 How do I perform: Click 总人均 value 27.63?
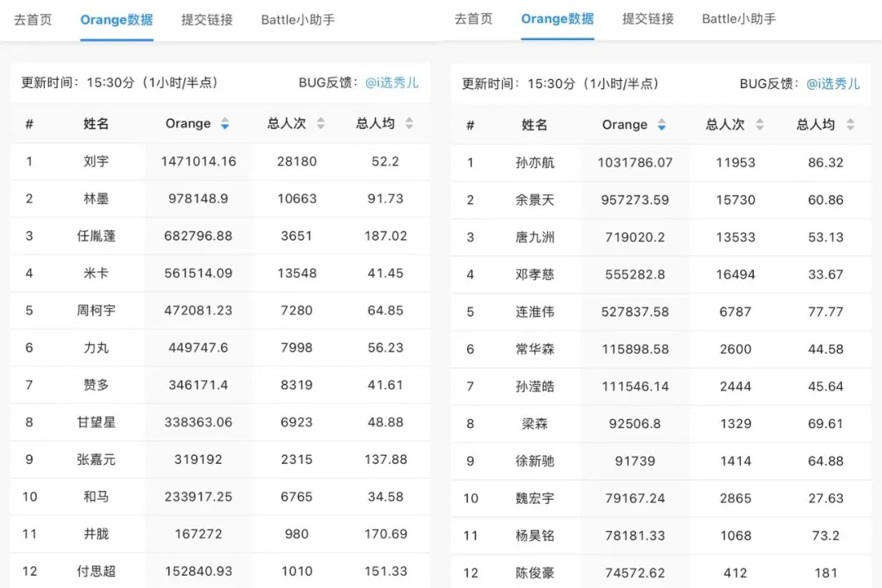pyautogui.click(x=826, y=498)
